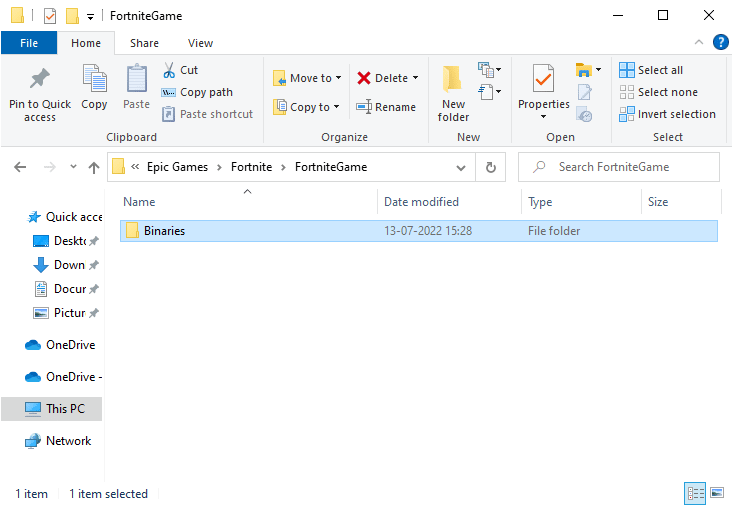Open the second OneDrive - entry
Image resolution: width=733 pixels, height=506 pixels.
[63, 377]
